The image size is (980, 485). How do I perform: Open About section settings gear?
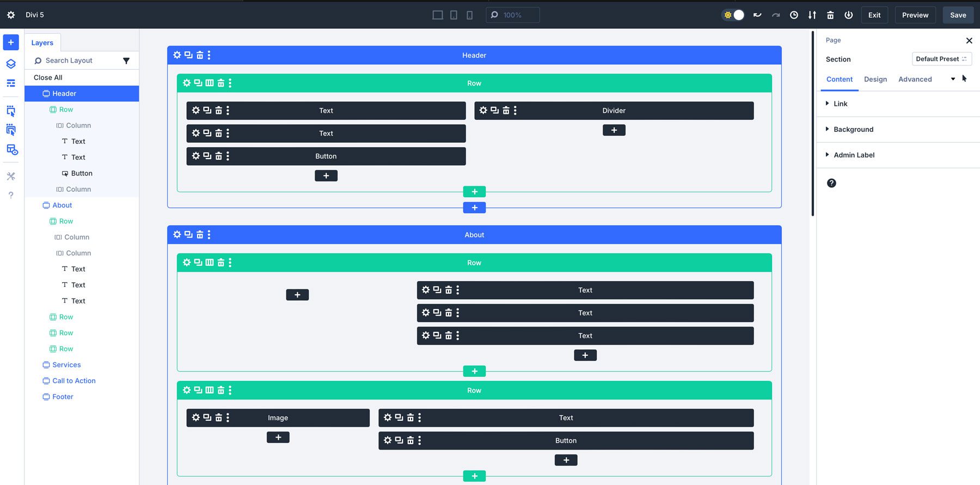pyautogui.click(x=177, y=234)
